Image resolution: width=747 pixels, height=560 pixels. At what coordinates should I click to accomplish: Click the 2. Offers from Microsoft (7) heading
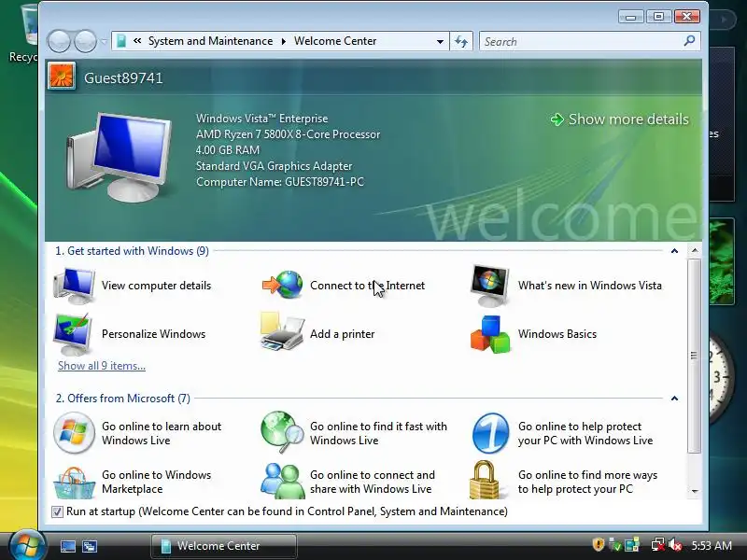(x=123, y=399)
